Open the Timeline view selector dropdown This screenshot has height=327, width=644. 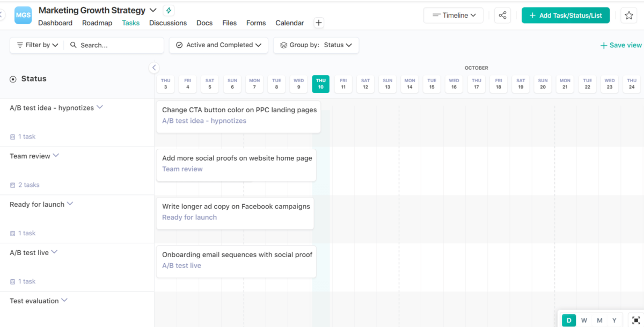(x=453, y=15)
